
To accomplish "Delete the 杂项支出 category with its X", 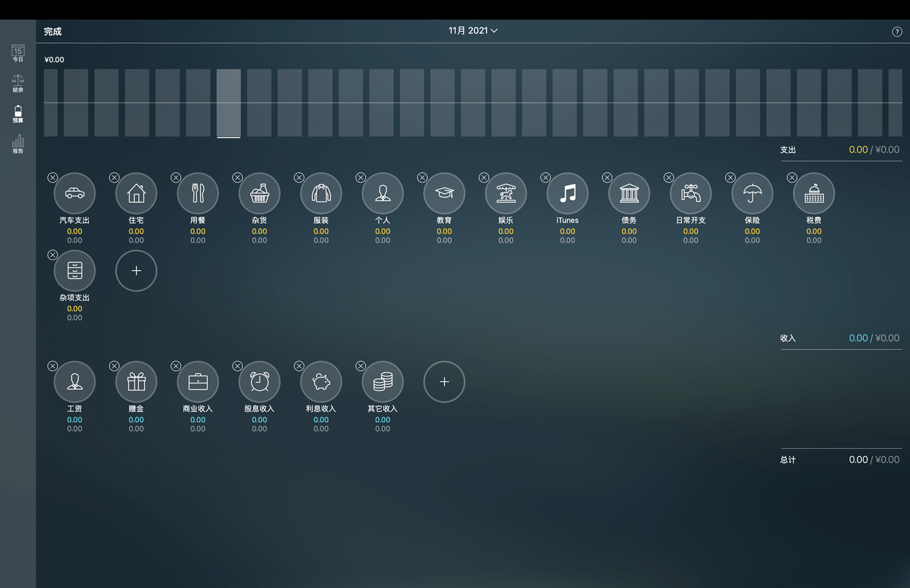I will (53, 255).
